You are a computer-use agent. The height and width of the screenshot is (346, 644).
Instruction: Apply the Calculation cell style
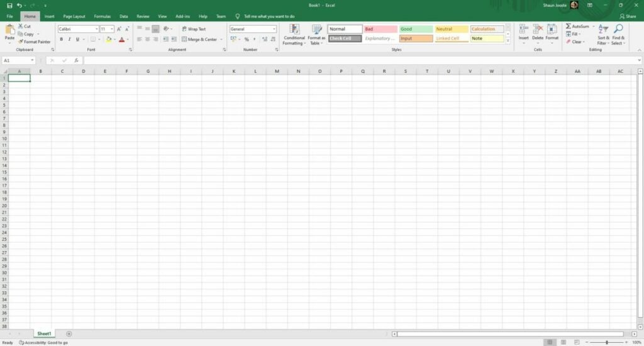487,29
